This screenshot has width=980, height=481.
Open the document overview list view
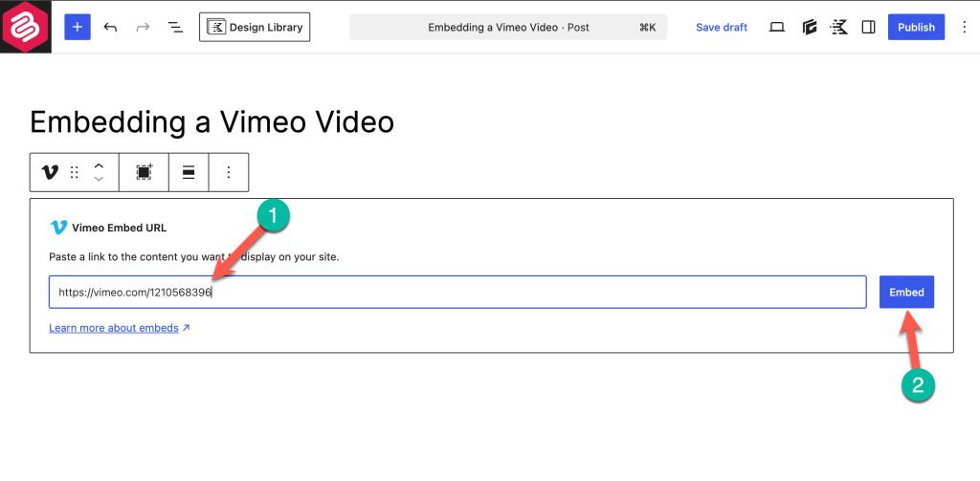[x=175, y=27]
